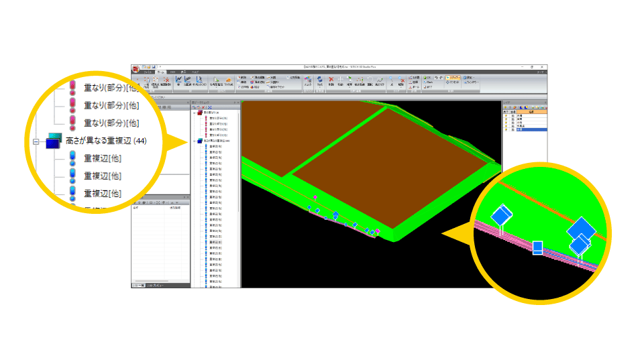Switch to the ヘルプ ribbon tab
The image size is (644, 362).
195,72
